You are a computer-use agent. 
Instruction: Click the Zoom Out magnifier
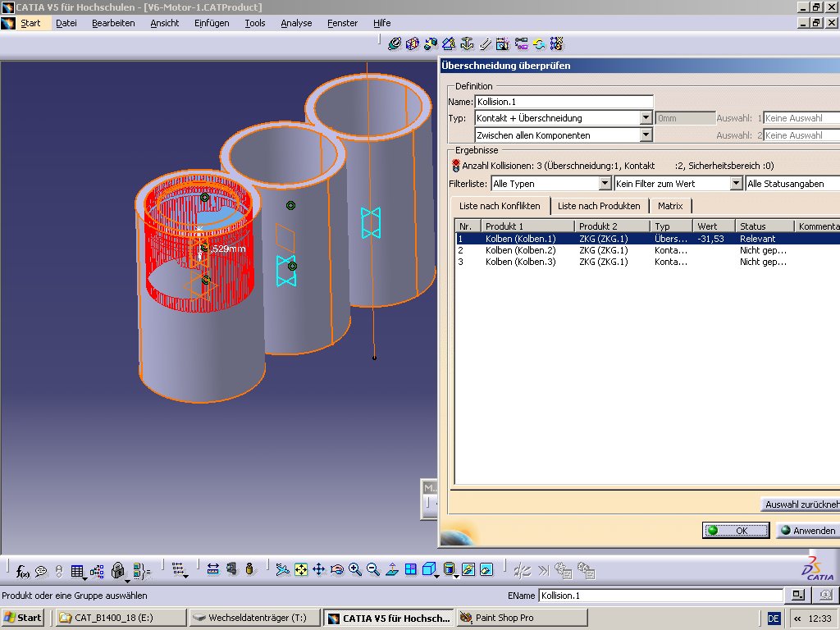point(373,569)
